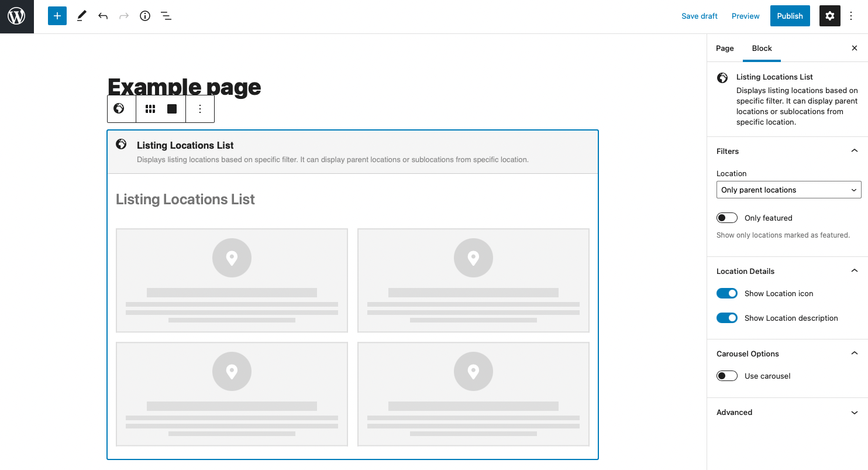The height and width of the screenshot is (470, 868).
Task: Turn off Show Location icon toggle
Action: tap(727, 293)
